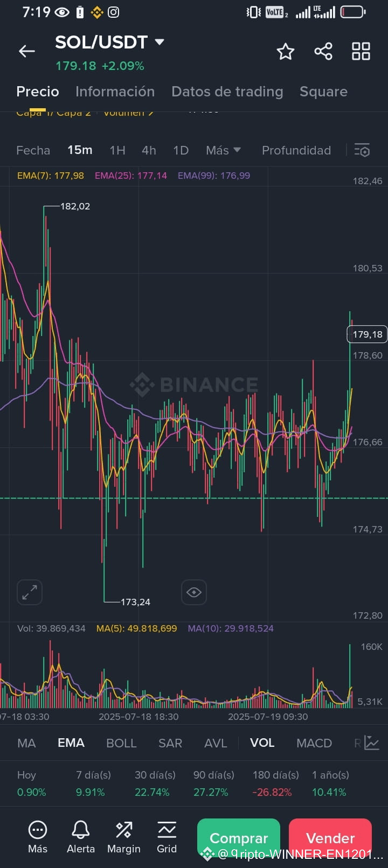Select the 1H timeframe
388x868 pixels.
click(x=117, y=150)
